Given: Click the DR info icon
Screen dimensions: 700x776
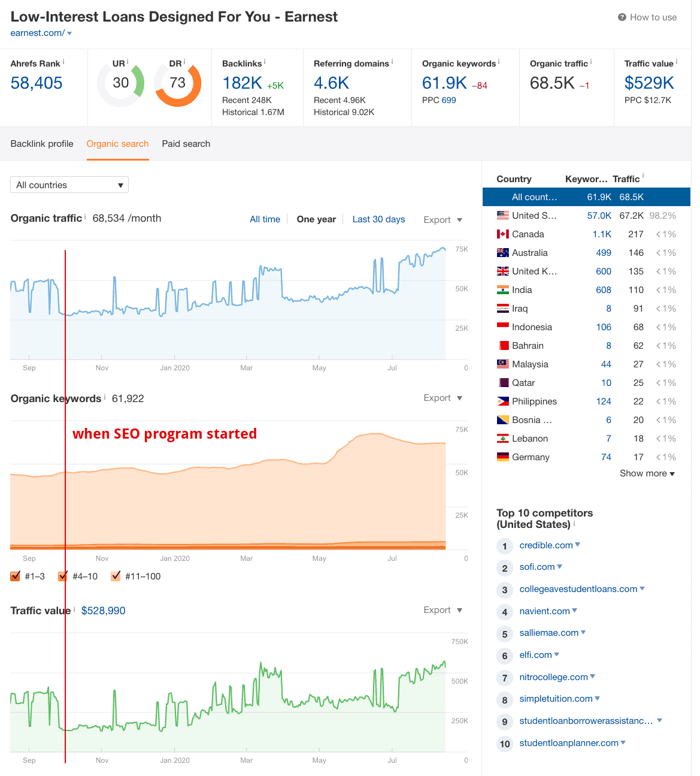Looking at the screenshot, I should [x=184, y=62].
